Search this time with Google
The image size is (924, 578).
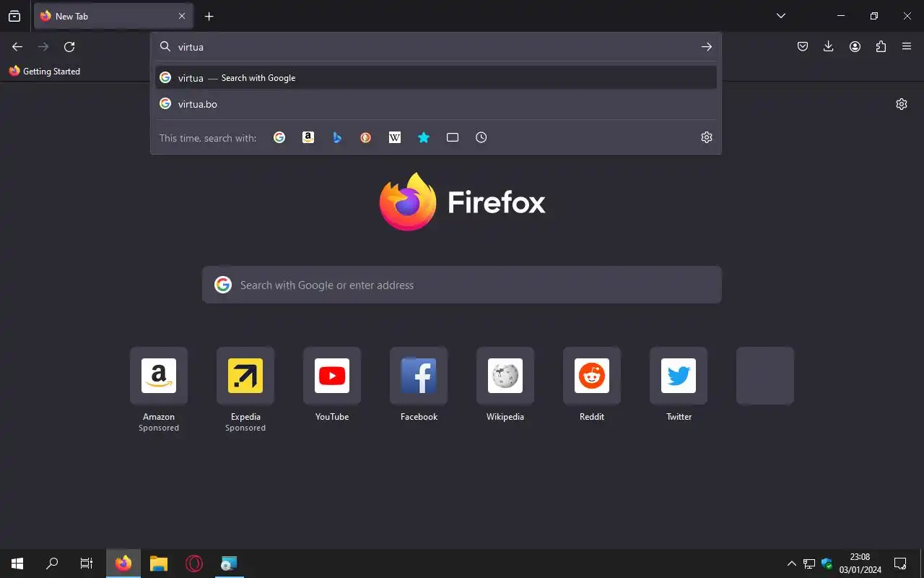pos(279,137)
